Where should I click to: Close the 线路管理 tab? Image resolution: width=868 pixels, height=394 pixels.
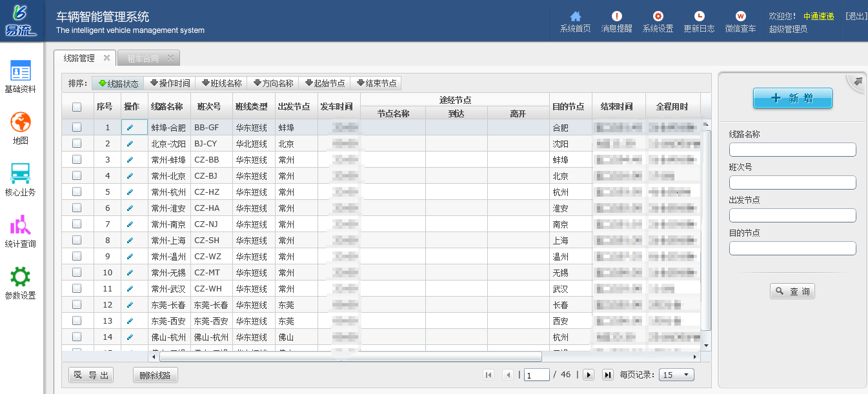[x=106, y=58]
